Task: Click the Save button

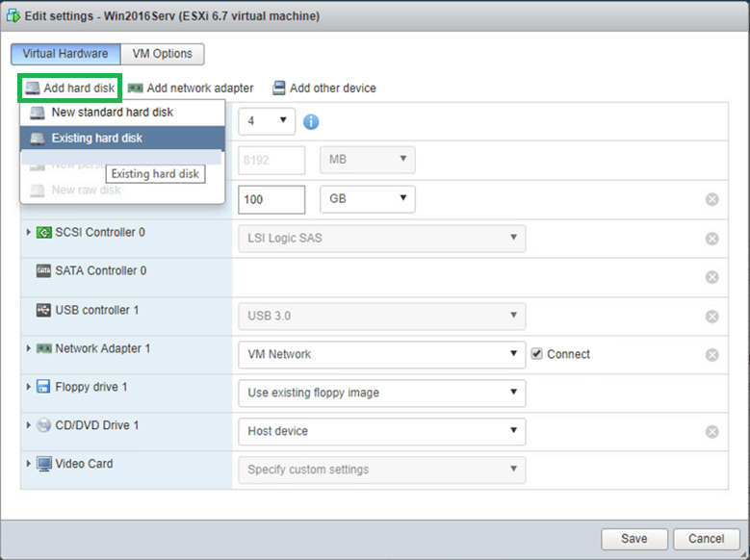Action: 634,539
